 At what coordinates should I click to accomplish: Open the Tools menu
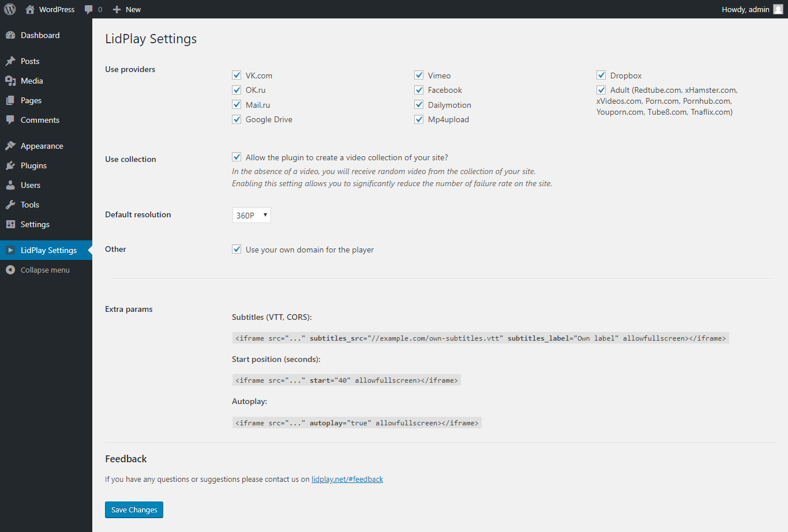pos(46,205)
